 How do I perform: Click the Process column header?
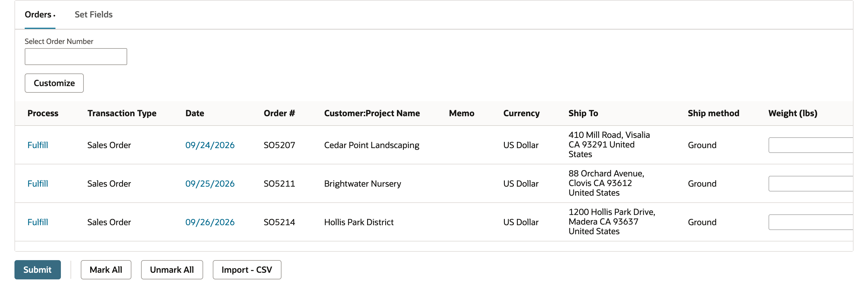tap(43, 114)
